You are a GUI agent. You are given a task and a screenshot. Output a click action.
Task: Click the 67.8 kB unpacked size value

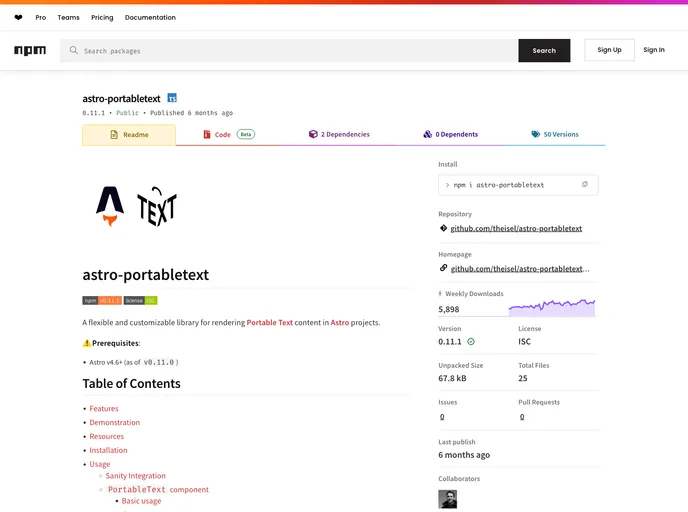452,378
